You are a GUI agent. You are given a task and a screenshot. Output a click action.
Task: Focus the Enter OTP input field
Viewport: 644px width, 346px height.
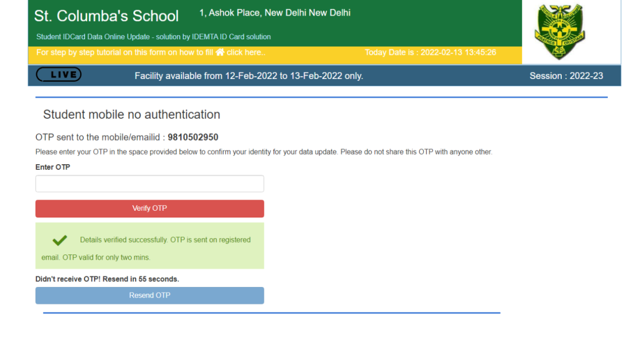point(149,184)
